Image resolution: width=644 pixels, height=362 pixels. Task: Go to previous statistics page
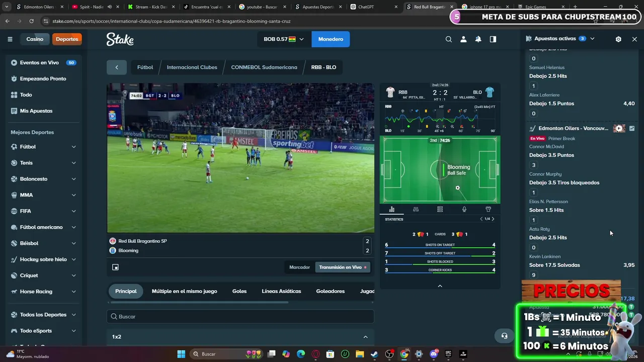481,219
